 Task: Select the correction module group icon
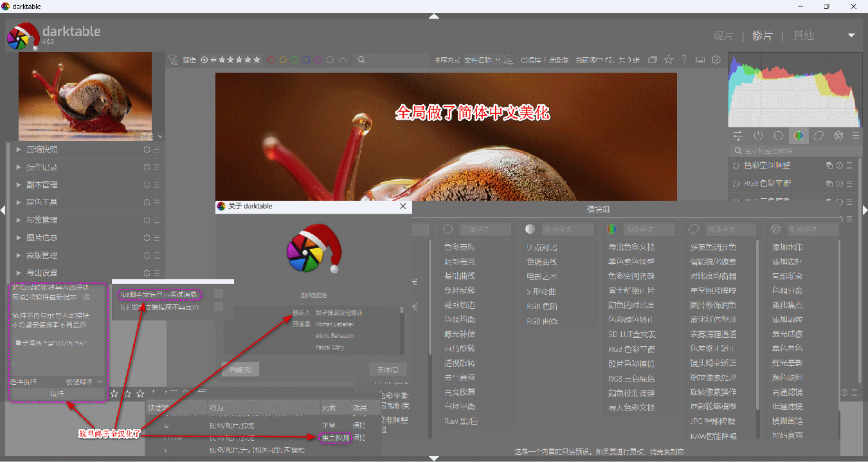click(x=818, y=136)
